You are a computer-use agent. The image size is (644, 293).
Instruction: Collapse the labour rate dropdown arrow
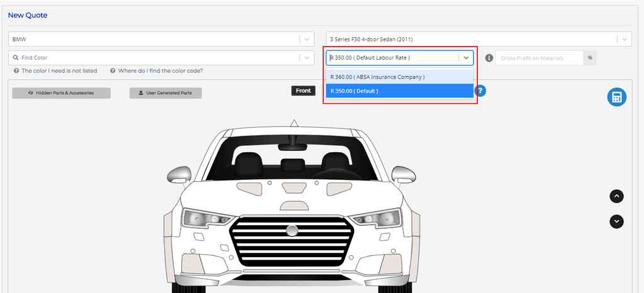466,58
